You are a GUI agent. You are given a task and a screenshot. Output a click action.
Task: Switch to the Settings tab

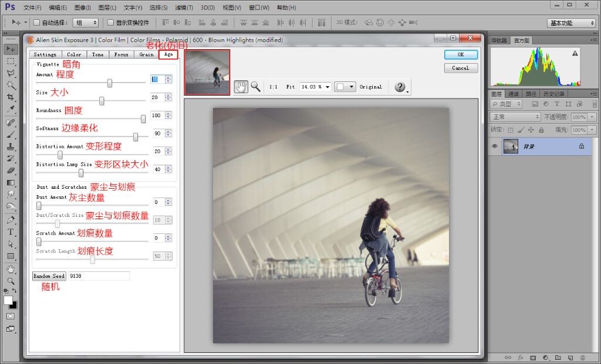(45, 55)
